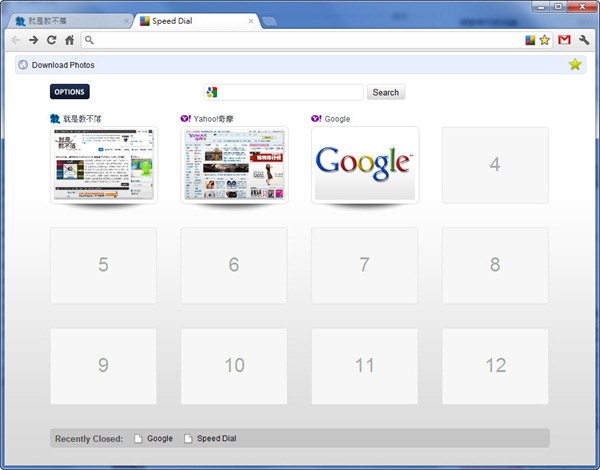Click the OPTIONS button
The height and width of the screenshot is (470, 600).
70,92
